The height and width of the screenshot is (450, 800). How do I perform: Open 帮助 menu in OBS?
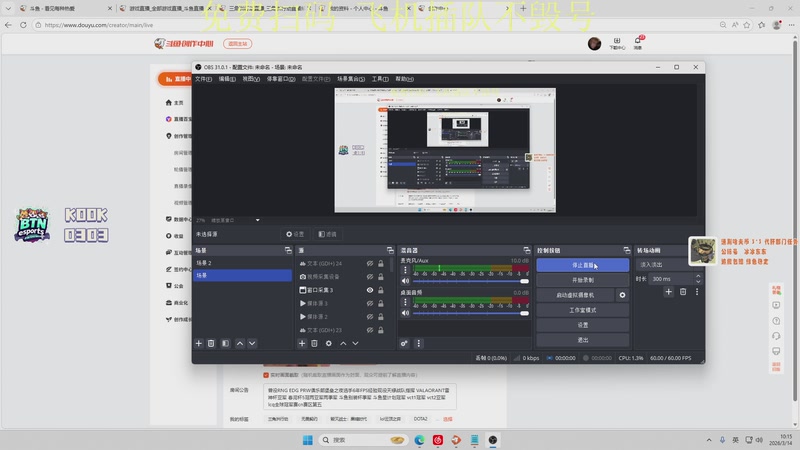point(404,79)
